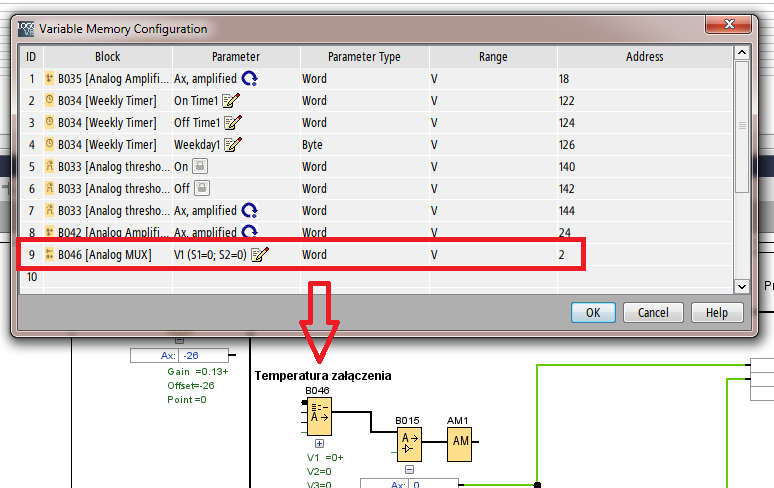This screenshot has width=774, height=488.
Task: Click the Analog MUX icon in row 9
Action: (49, 254)
